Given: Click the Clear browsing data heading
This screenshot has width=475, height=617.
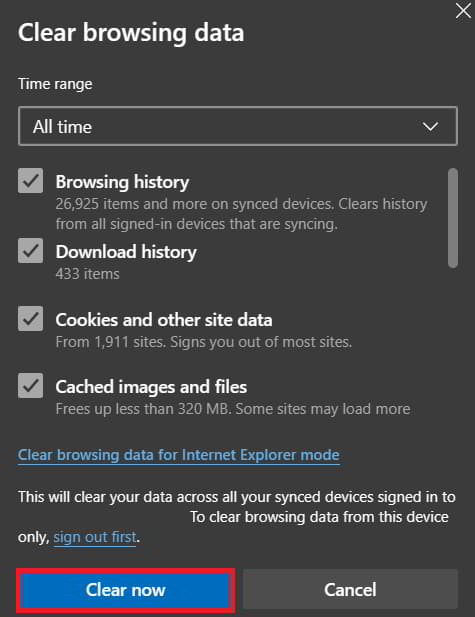Looking at the screenshot, I should (131, 33).
